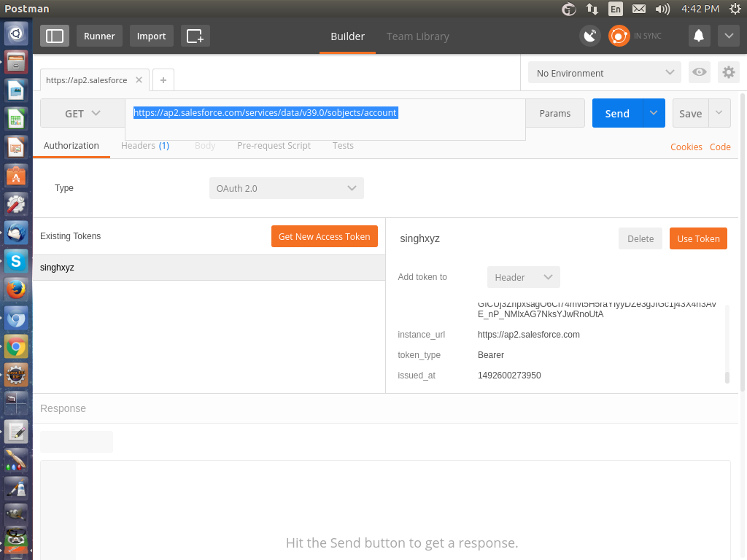Switch to the Body tab
The width and height of the screenshot is (747, 560).
[205, 146]
